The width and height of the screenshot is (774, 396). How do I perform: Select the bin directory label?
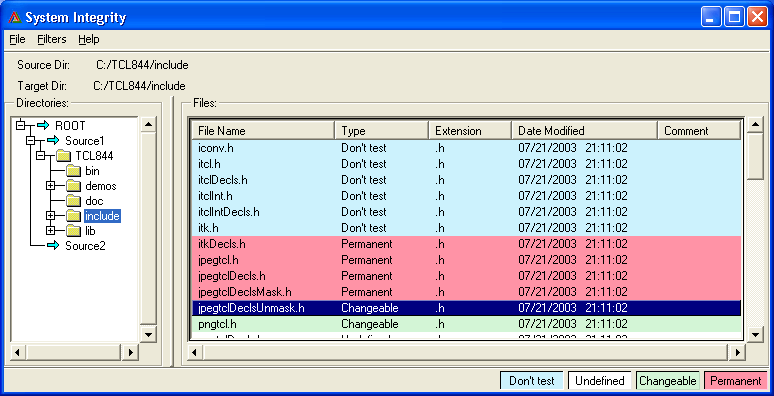click(x=92, y=171)
